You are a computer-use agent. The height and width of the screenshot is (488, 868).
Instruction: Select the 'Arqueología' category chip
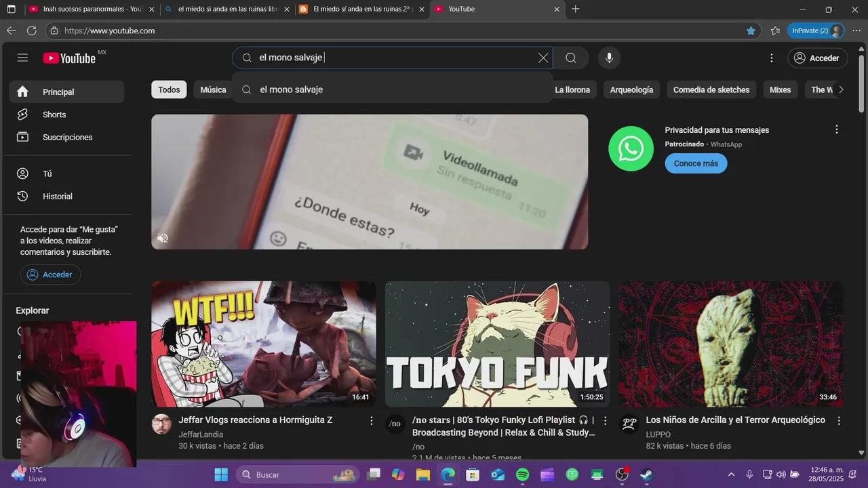(x=631, y=89)
